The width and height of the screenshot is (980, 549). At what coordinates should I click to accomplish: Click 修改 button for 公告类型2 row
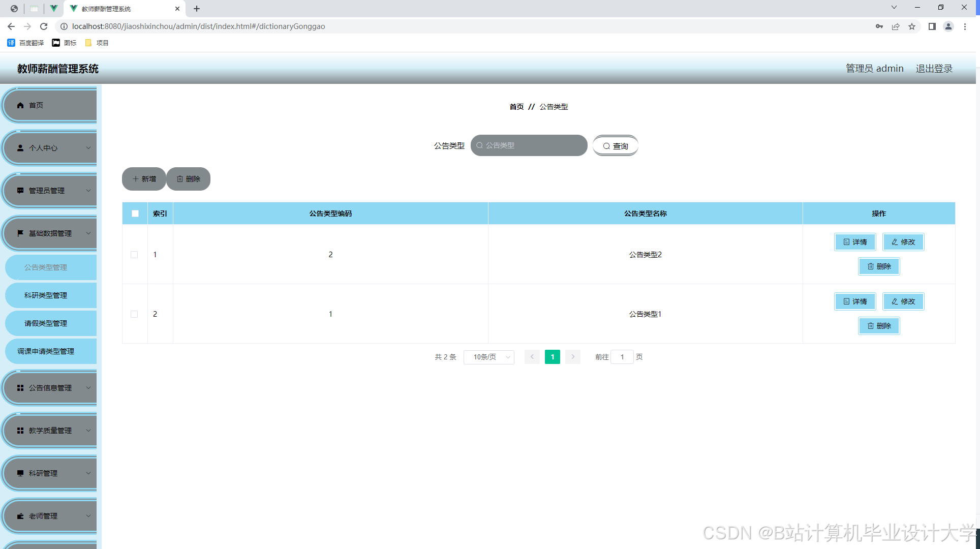(x=903, y=242)
